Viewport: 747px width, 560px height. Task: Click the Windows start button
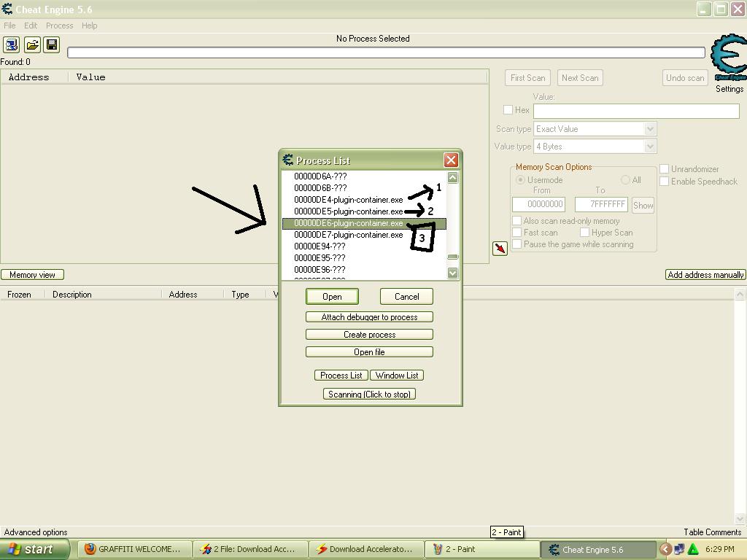click(34, 549)
